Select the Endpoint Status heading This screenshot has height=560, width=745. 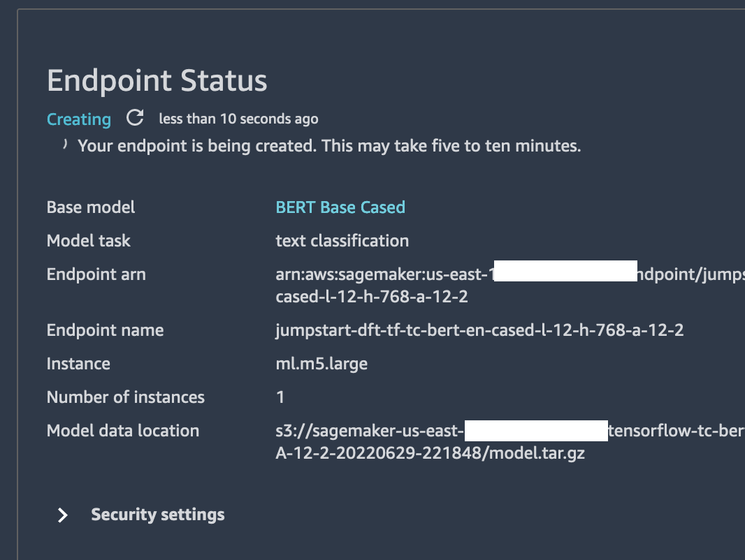pos(156,80)
